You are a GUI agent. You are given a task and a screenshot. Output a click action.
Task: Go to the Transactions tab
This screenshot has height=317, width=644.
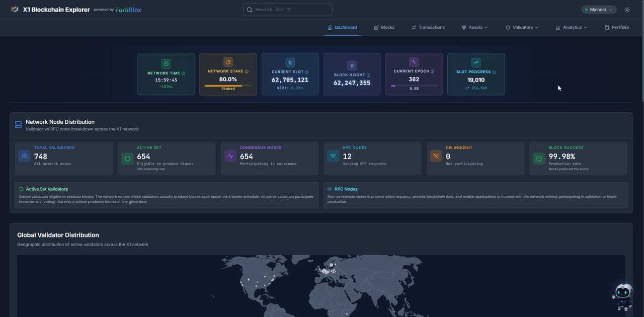click(x=428, y=28)
